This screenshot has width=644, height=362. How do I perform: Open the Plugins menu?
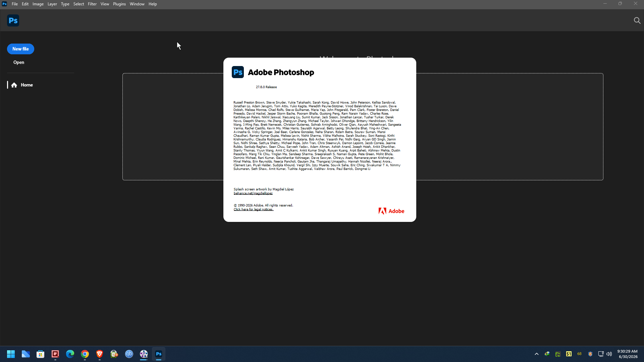coord(119,4)
